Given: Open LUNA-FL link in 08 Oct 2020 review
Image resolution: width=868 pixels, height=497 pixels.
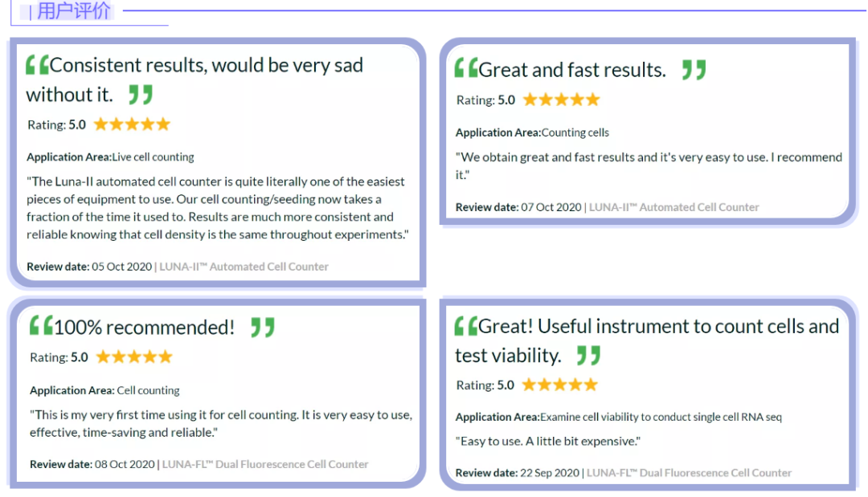Looking at the screenshot, I should [x=265, y=464].
